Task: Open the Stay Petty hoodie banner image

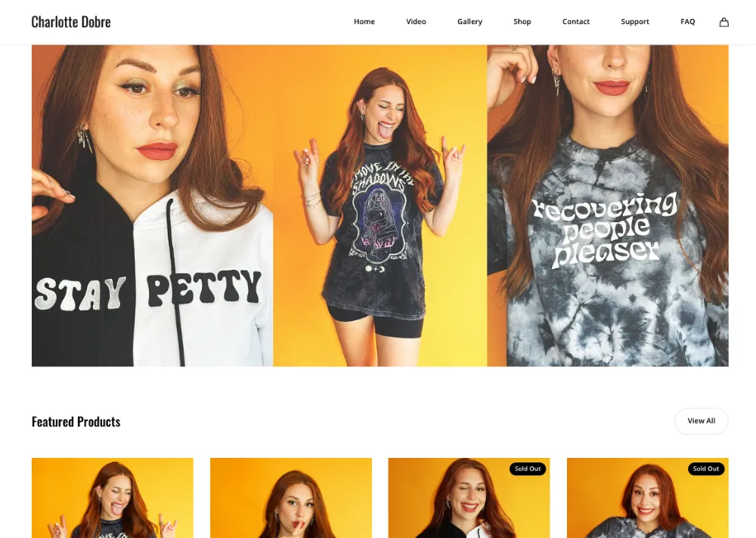Action: 153,206
